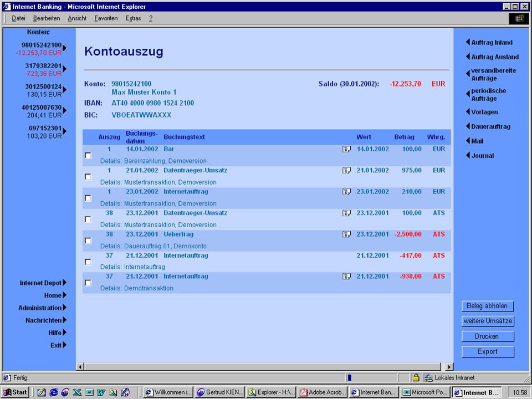Viewport: 532px width, 399px height.
Task: Click the Drucken button
Action: click(488, 336)
